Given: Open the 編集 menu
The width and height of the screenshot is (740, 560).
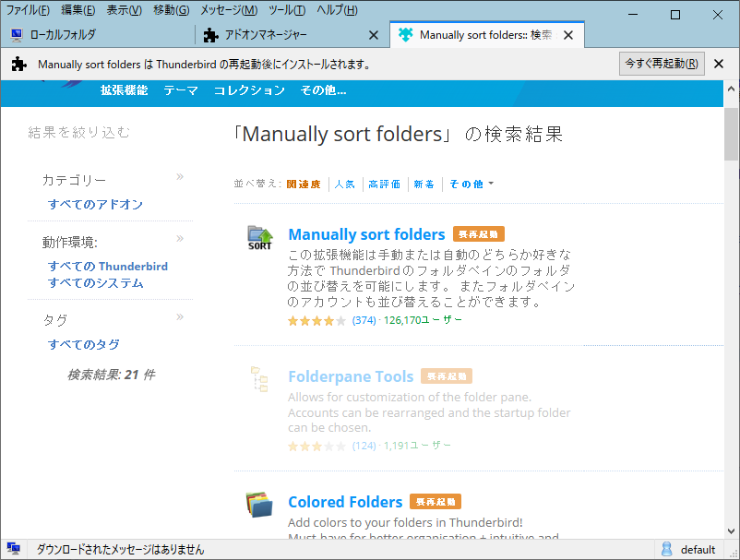Looking at the screenshot, I should click(78, 10).
